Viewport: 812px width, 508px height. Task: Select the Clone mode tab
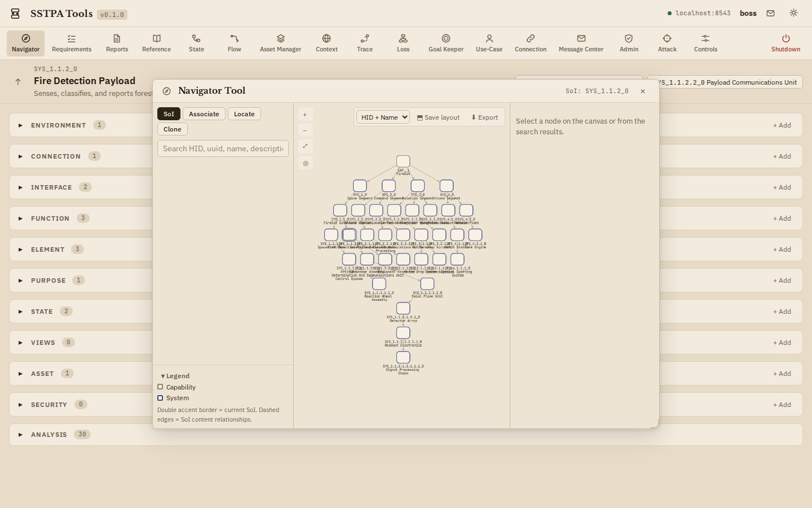click(173, 129)
